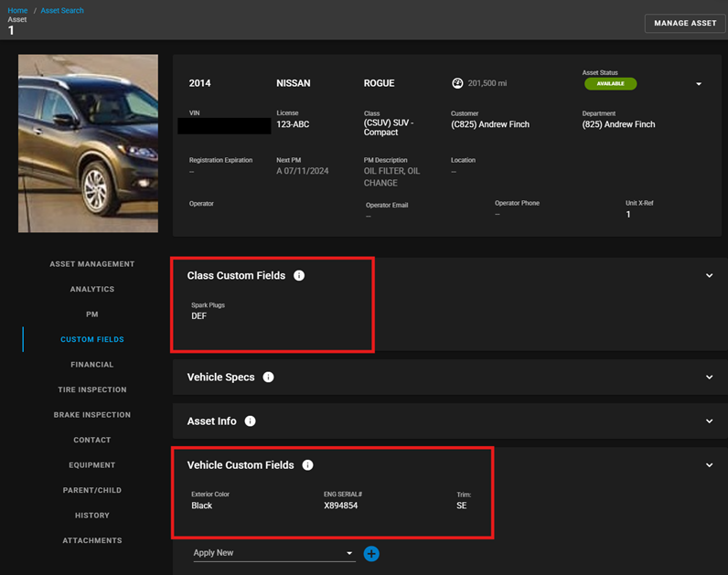
Task: Click the blue plus add button
Action: coord(371,553)
